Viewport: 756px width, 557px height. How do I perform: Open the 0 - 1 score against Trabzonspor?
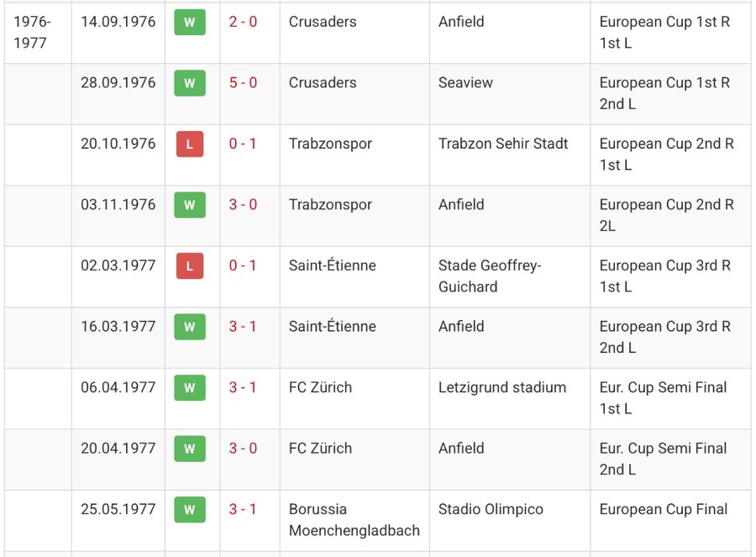243,144
